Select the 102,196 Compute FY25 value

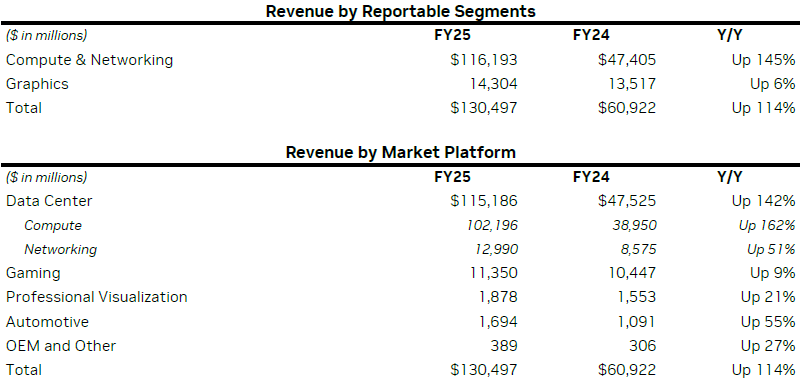[492, 225]
